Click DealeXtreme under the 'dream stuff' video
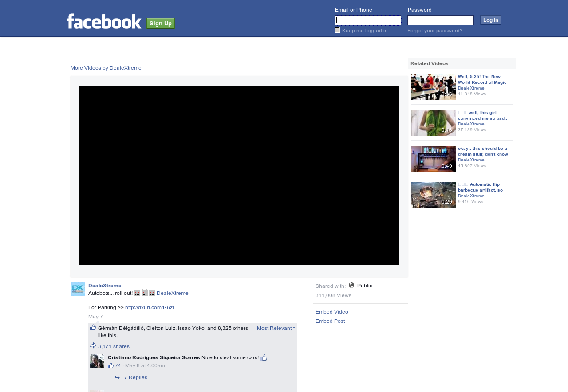Image resolution: width=568 pixels, height=392 pixels. pos(471,160)
